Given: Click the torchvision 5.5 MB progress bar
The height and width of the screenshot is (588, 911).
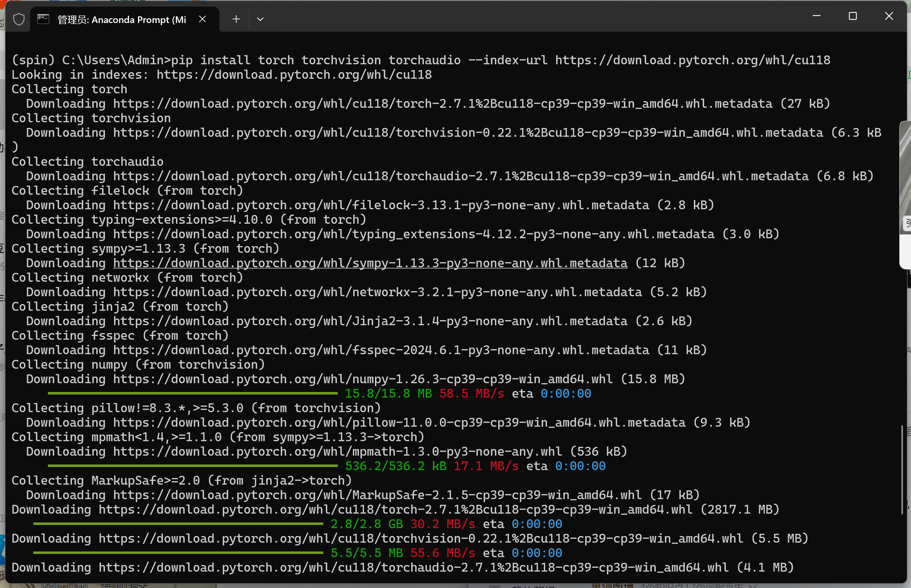Looking at the screenshot, I should coord(178,553).
